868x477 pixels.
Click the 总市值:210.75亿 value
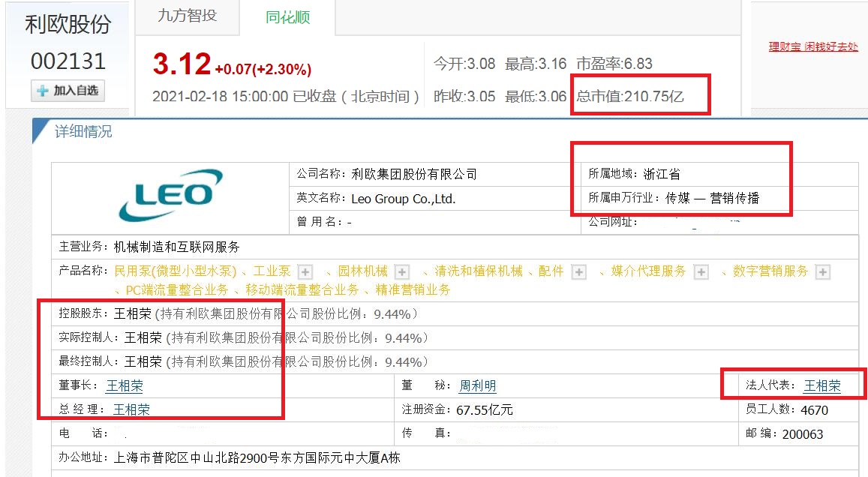pos(630,96)
